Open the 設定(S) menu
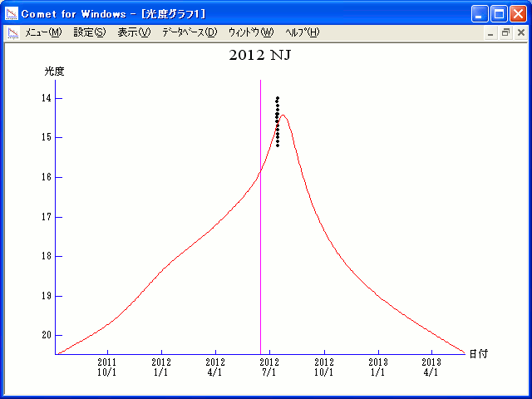 (x=90, y=32)
